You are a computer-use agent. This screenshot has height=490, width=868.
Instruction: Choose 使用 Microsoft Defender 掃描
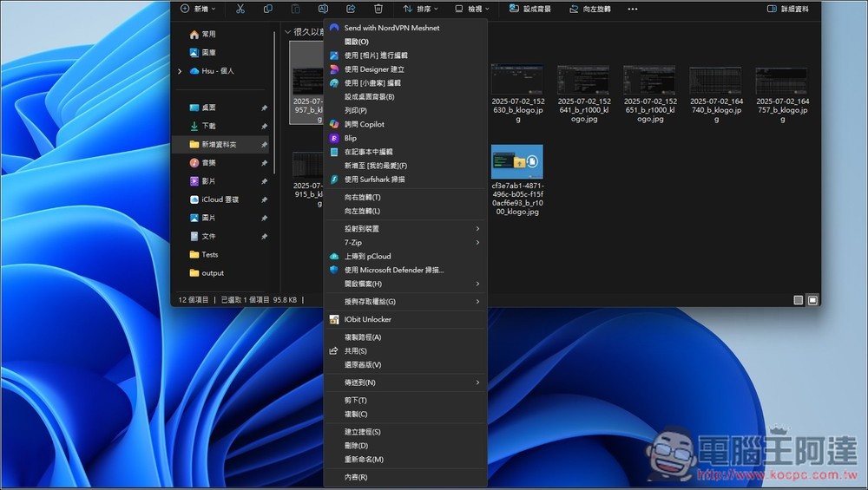[405, 270]
